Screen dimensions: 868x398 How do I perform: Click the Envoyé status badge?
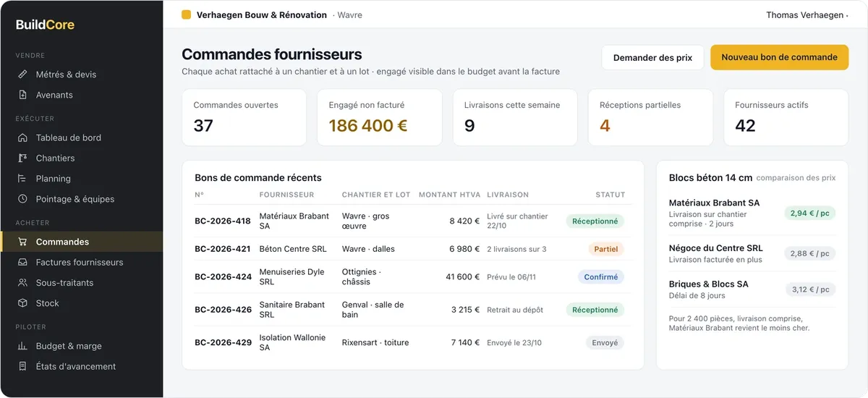pos(605,342)
